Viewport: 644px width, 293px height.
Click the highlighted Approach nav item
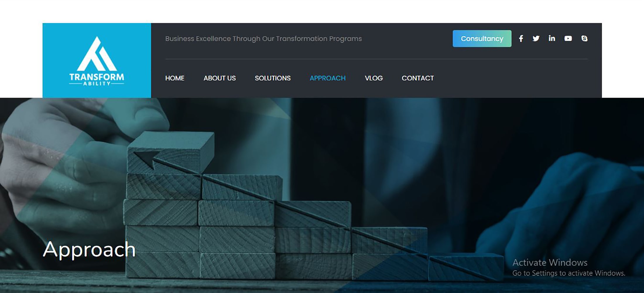328,78
